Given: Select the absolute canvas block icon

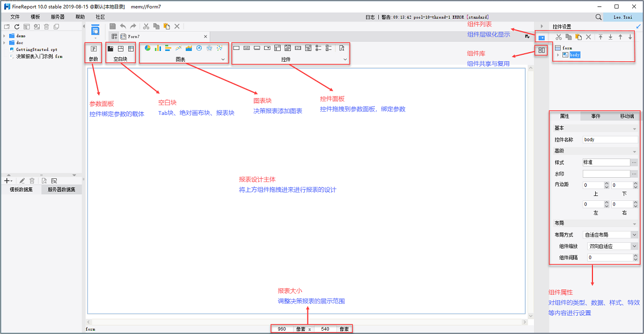Looking at the screenshot, I should pyautogui.click(x=121, y=48).
